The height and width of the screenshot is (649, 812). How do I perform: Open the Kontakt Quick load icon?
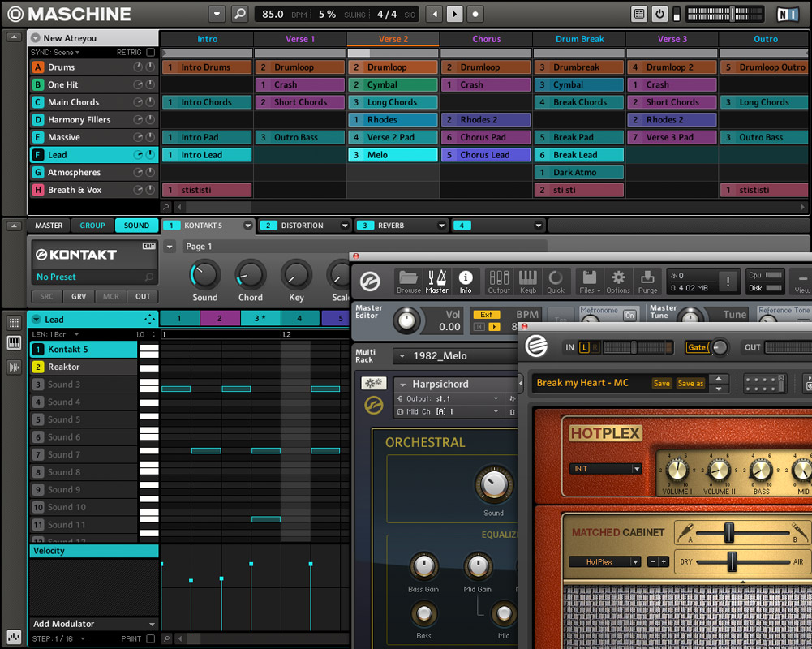(x=556, y=282)
